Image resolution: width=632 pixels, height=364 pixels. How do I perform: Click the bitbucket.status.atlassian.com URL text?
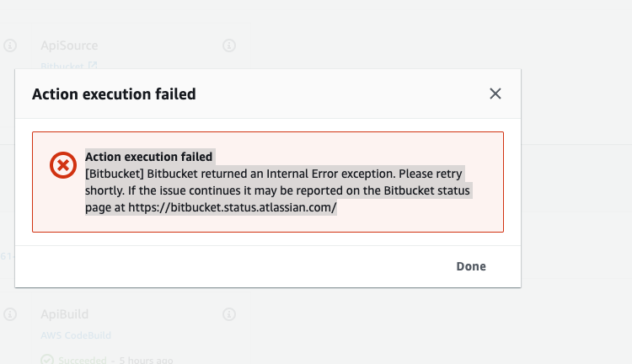233,207
